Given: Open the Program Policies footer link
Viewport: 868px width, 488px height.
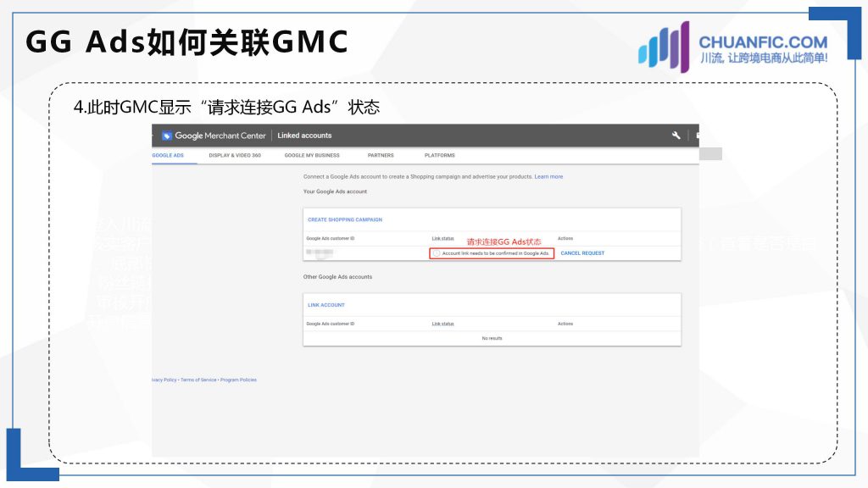Looking at the screenshot, I should click(238, 380).
